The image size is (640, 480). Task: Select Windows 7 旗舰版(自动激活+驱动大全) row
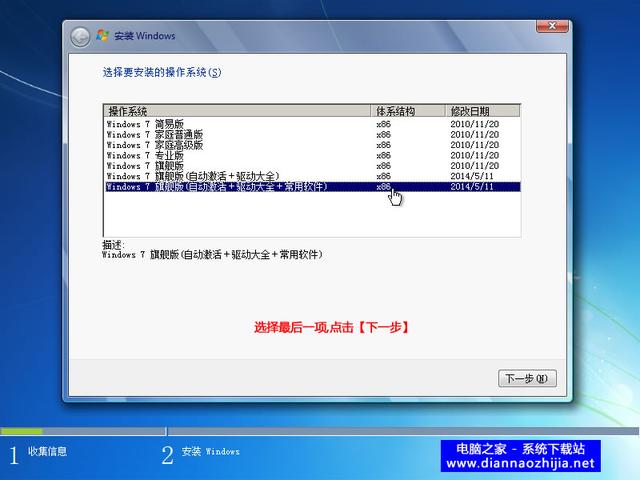pyautogui.click(x=312, y=176)
